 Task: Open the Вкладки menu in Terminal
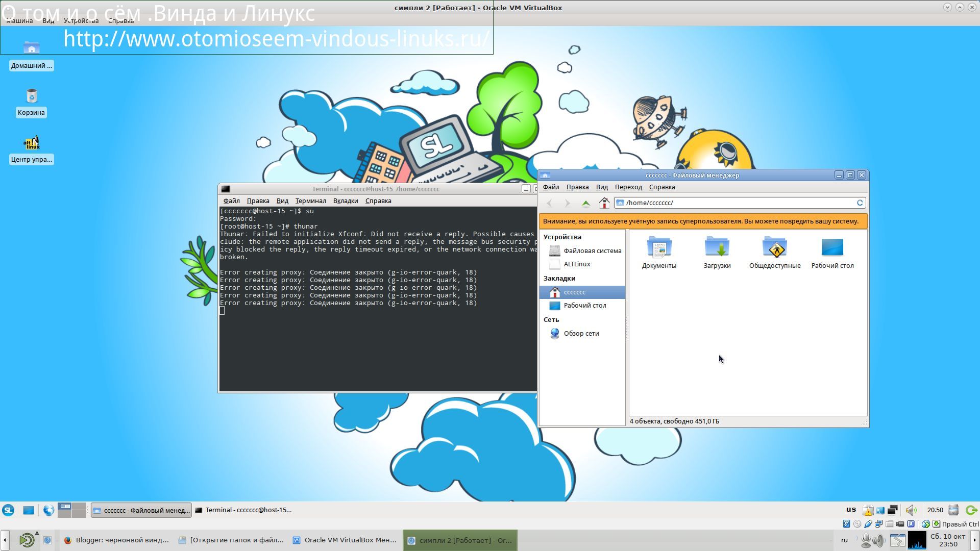pos(346,201)
